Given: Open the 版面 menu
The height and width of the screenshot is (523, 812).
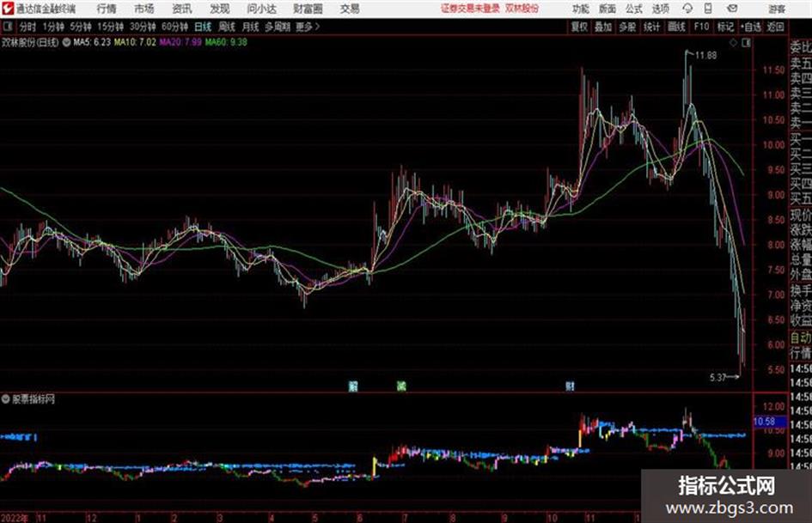Looking at the screenshot, I should 607,9.
